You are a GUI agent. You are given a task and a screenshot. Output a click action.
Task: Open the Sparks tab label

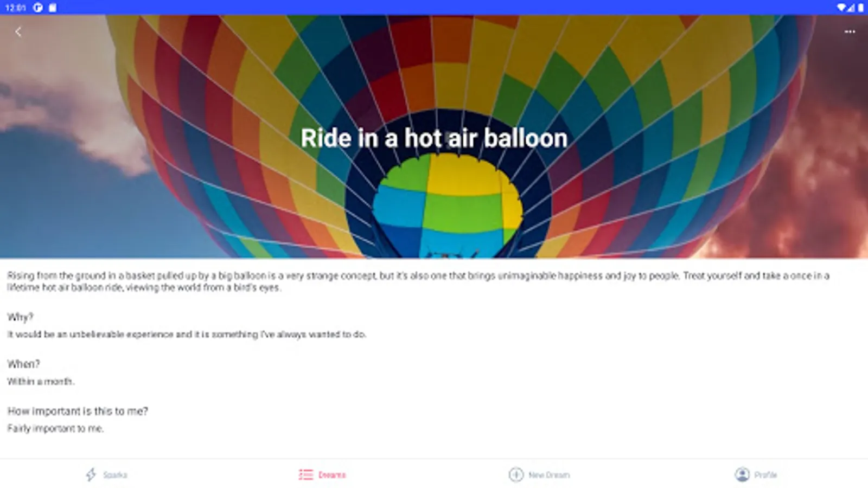tap(115, 475)
